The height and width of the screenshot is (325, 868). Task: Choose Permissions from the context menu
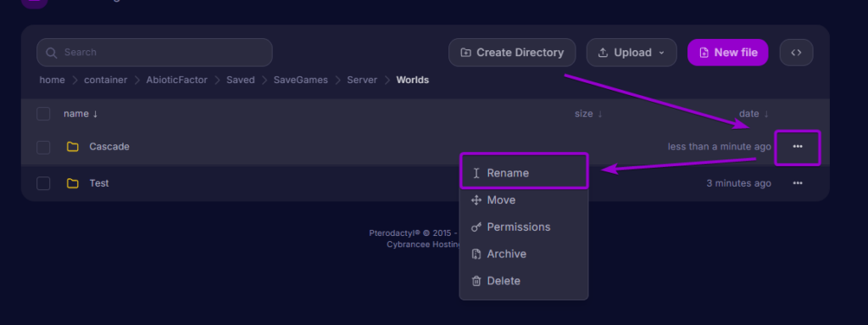[x=524, y=227]
